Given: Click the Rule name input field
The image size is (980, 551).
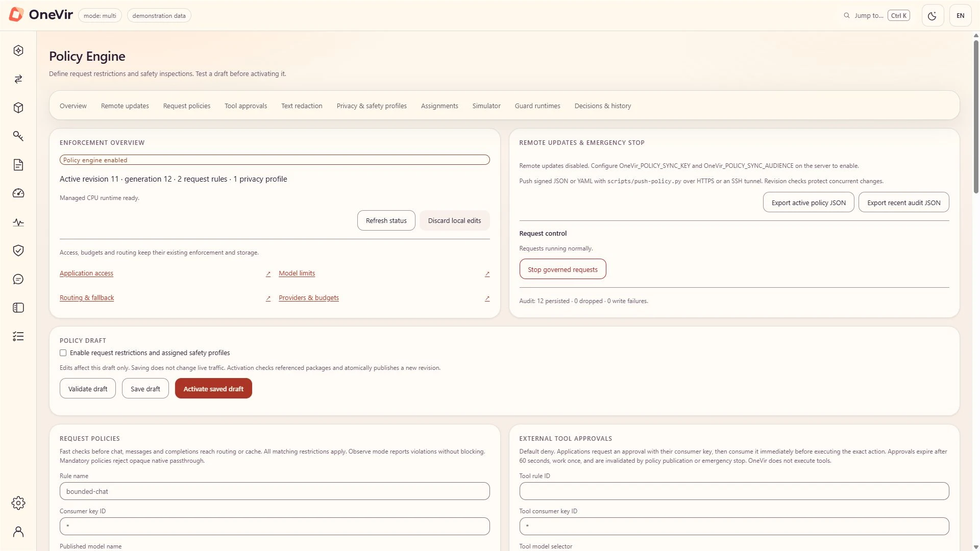Looking at the screenshot, I should pyautogui.click(x=275, y=491).
